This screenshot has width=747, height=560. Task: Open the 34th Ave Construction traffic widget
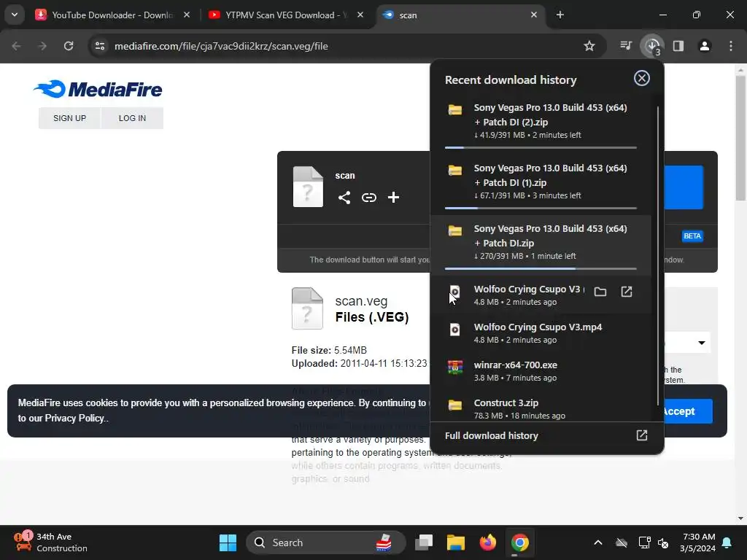tap(50, 542)
